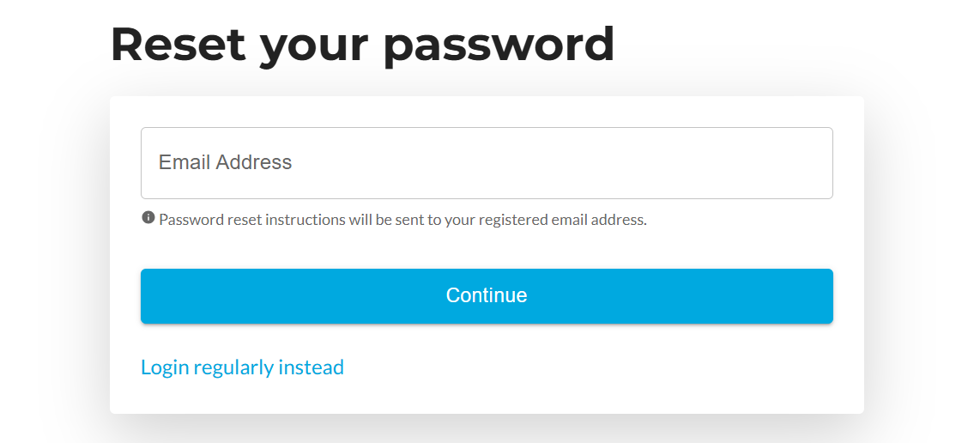Screen dimensions: 980x443
Task: Focus the Email Address input field
Action: coord(487,163)
